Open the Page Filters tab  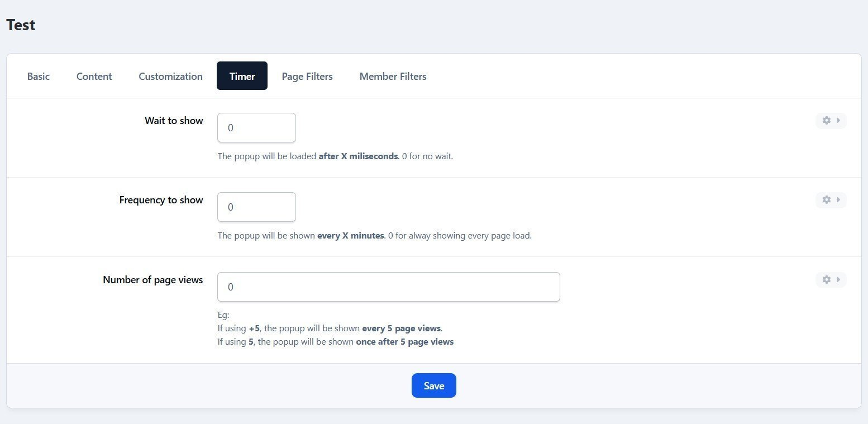(x=307, y=76)
